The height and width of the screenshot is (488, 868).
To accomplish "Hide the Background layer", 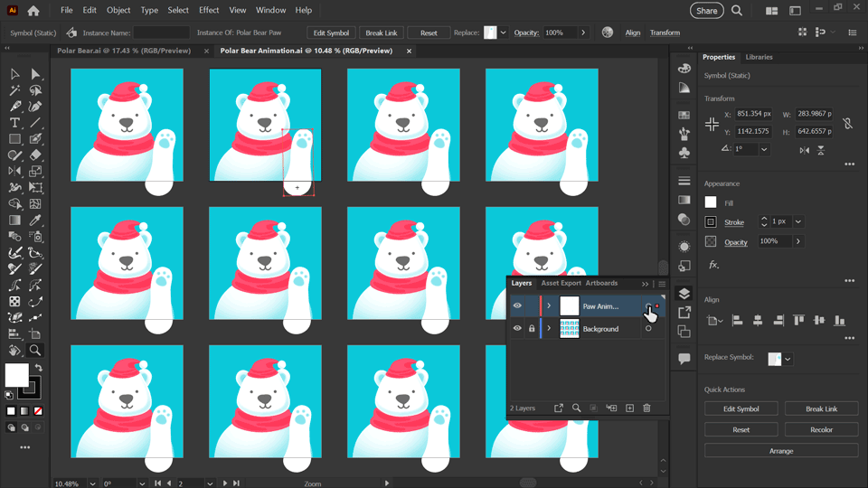I will click(x=517, y=329).
